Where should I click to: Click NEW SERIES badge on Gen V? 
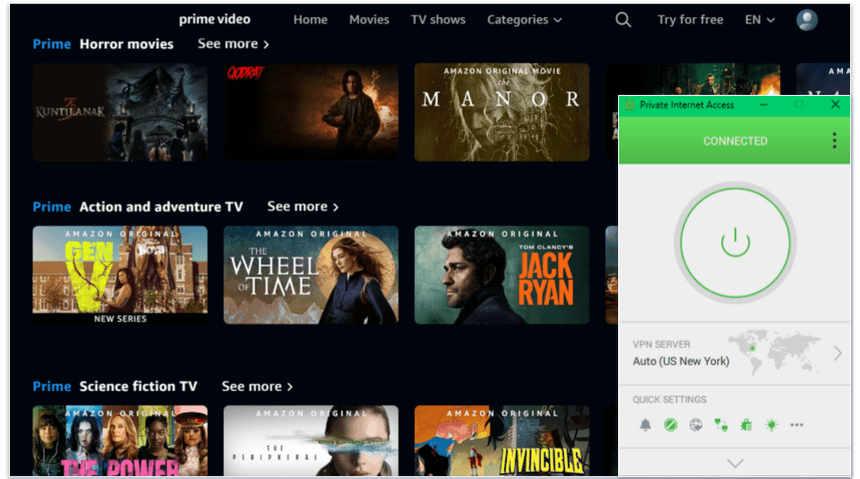point(120,319)
